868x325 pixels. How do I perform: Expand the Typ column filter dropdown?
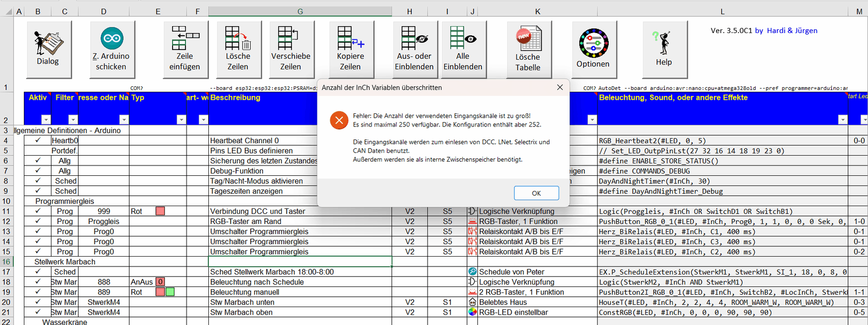(x=181, y=120)
